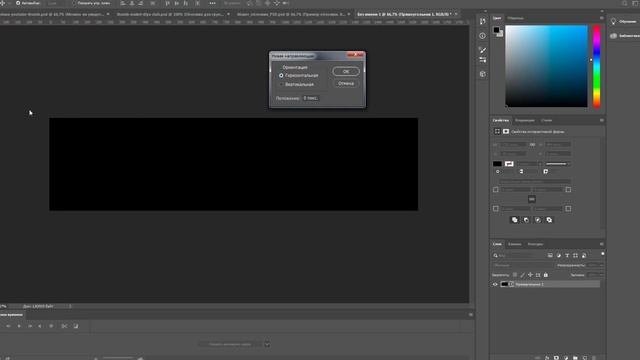Screen dimensions: 640x360
Task: Select the third open document tab
Action: [291, 14]
